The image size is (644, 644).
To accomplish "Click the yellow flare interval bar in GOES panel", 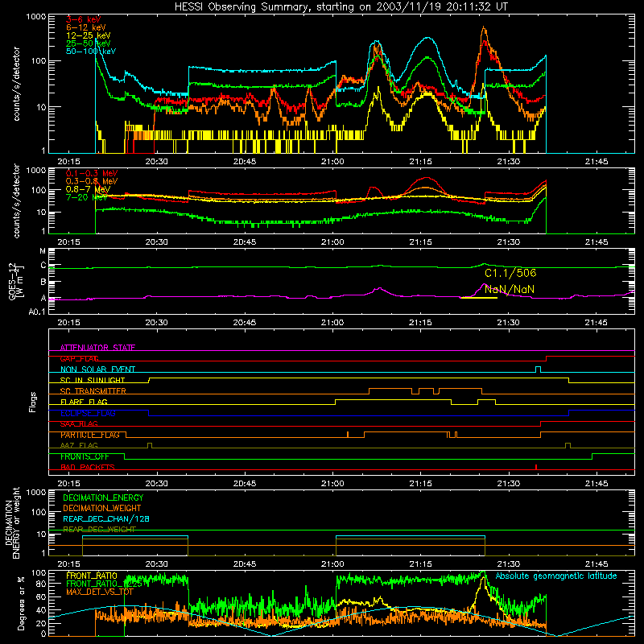I will pos(479,298).
